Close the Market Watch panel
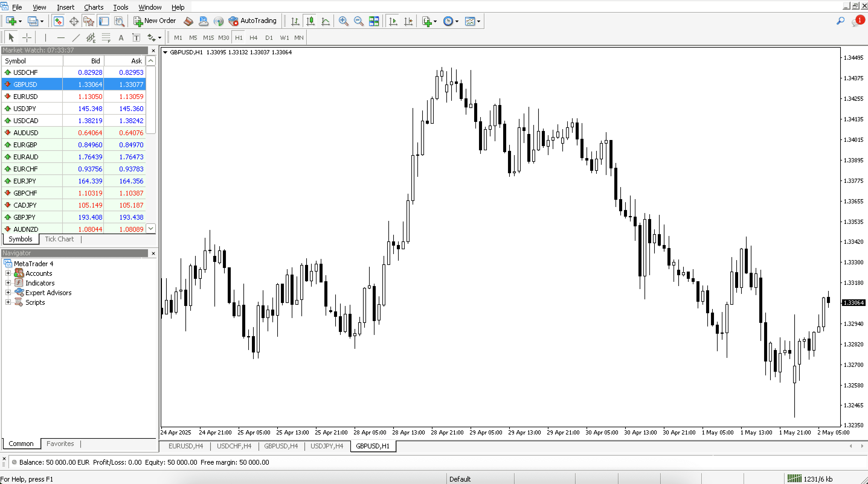The image size is (868, 484). (x=153, y=50)
